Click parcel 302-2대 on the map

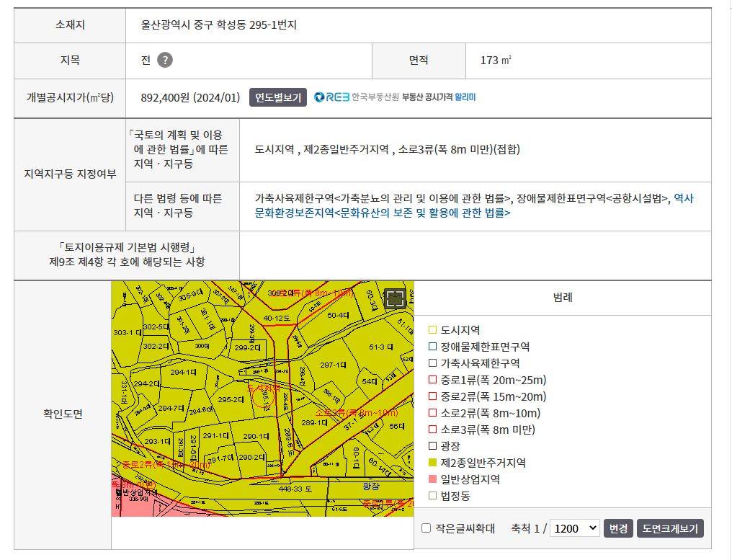(156, 346)
